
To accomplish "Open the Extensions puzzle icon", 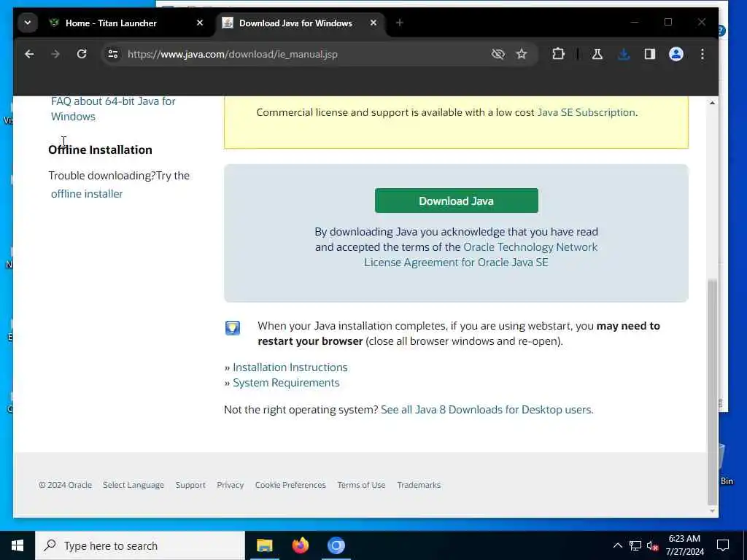I will click(x=558, y=54).
